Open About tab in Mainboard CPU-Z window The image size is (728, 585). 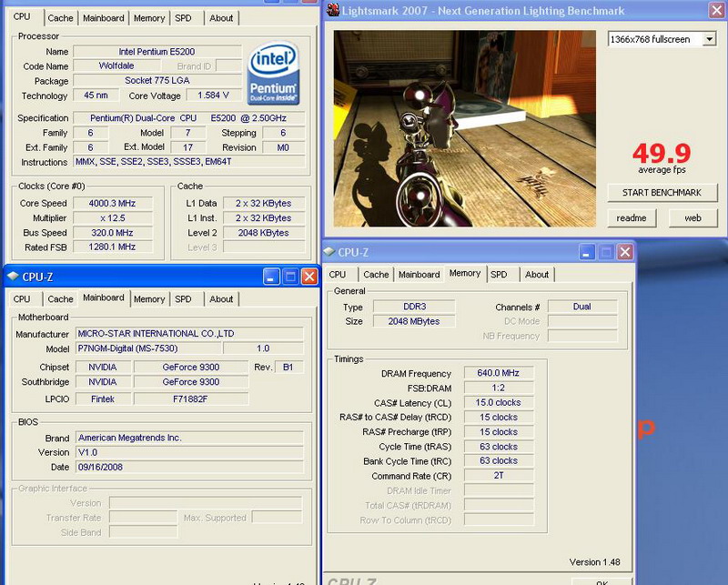[x=221, y=299]
